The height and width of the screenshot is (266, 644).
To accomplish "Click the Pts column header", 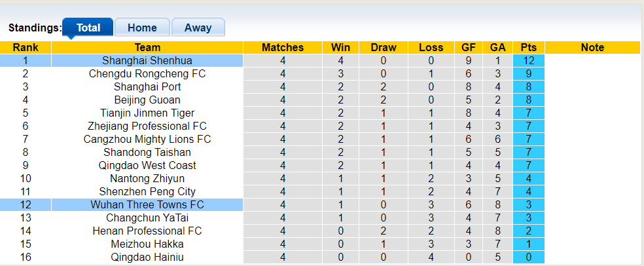I will pyautogui.click(x=529, y=47).
